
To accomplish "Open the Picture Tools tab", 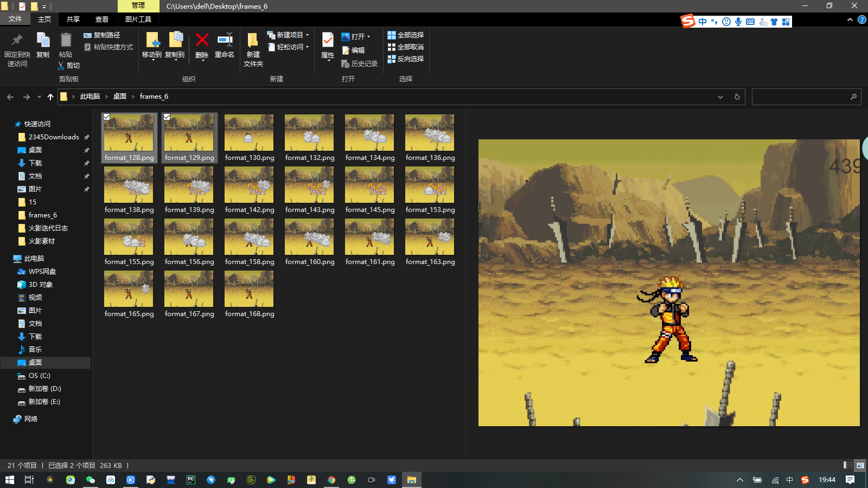I will tap(138, 20).
